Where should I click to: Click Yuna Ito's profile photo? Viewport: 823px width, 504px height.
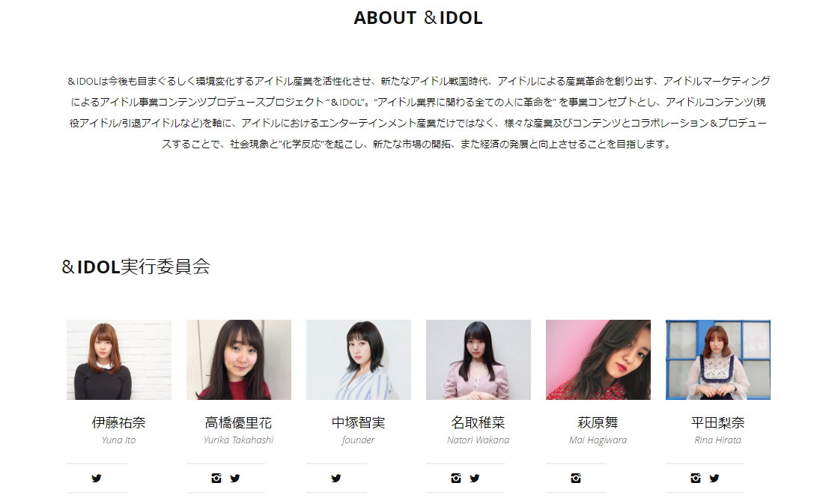tap(119, 359)
